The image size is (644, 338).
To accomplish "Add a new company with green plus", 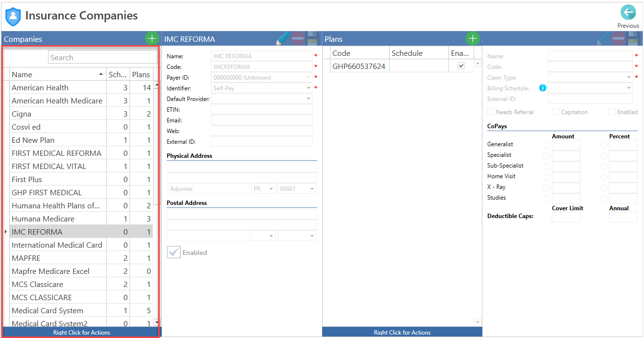I will click(x=152, y=39).
